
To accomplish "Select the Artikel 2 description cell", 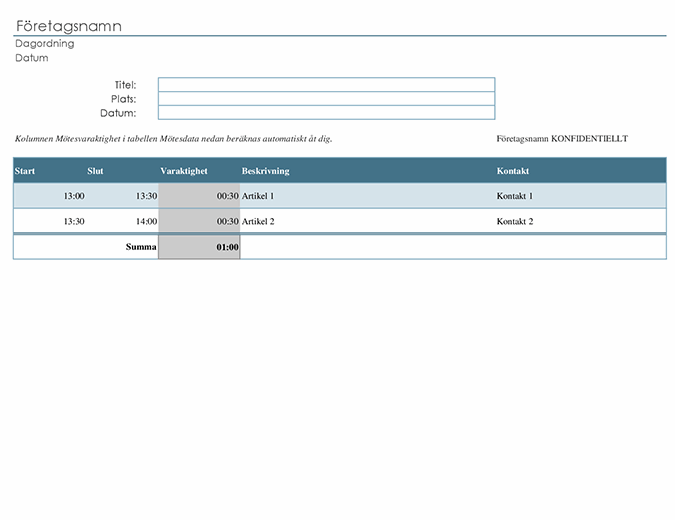I will (258, 221).
